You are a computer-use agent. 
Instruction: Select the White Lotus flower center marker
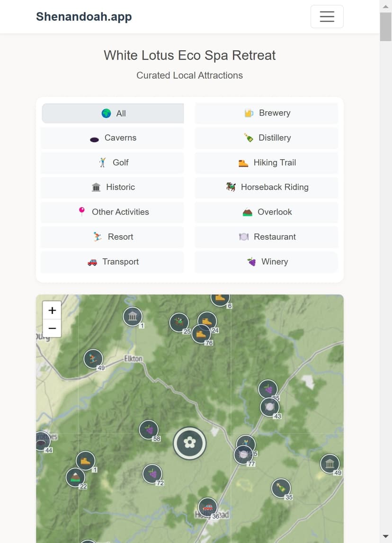[190, 443]
